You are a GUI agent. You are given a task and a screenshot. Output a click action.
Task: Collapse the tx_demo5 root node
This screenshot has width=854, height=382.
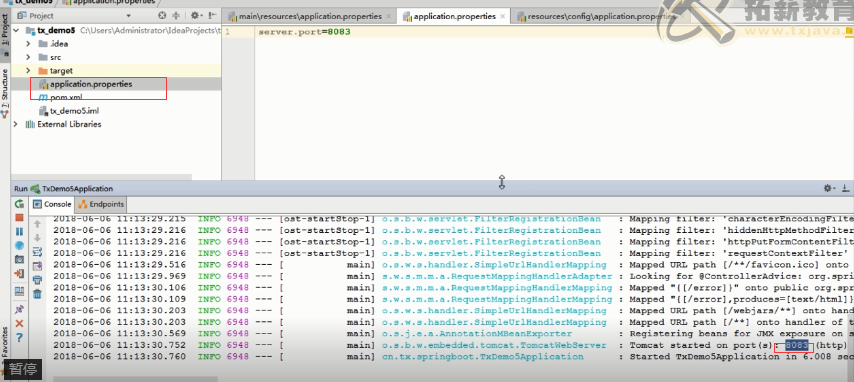[15, 31]
